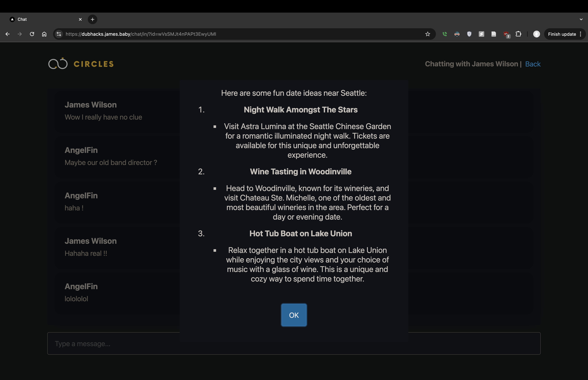Bookmark this page with the star icon
Screen dimensions: 588x380
pos(427,34)
